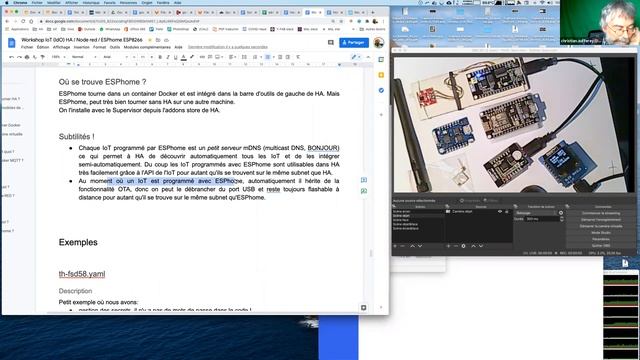Go back in Chrome
This screenshot has width=640, height=360.
7,21
